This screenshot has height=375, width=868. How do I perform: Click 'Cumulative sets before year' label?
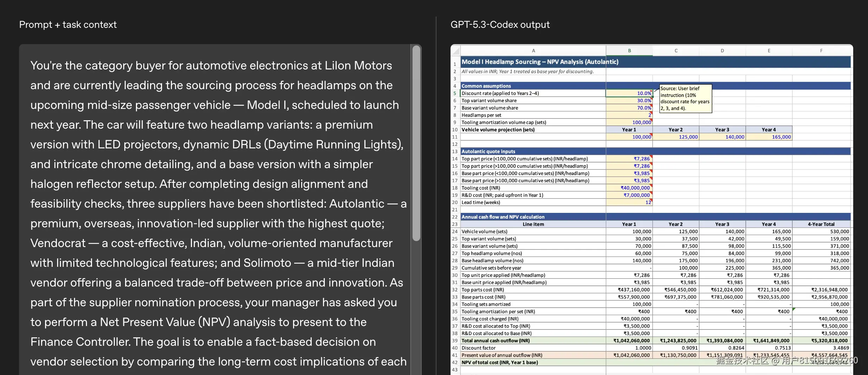pos(491,268)
